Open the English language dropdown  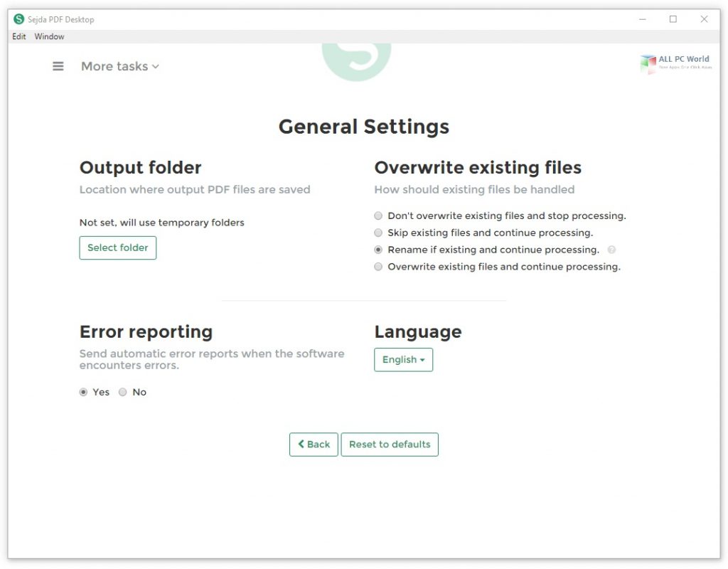[x=403, y=360]
